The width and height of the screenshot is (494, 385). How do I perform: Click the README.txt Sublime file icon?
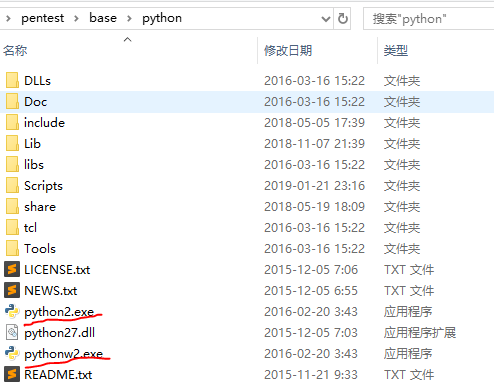[x=12, y=374]
